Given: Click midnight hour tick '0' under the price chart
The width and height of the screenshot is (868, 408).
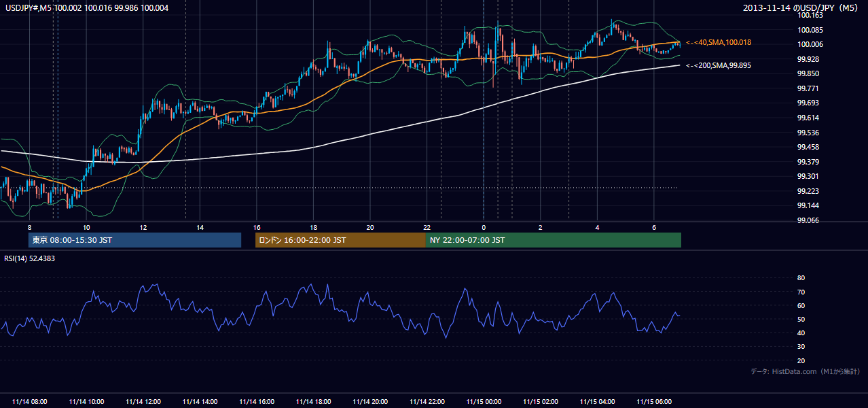Looking at the screenshot, I should [484, 227].
